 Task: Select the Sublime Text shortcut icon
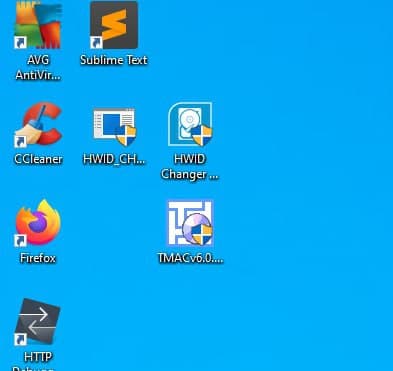pyautogui.click(x=114, y=25)
